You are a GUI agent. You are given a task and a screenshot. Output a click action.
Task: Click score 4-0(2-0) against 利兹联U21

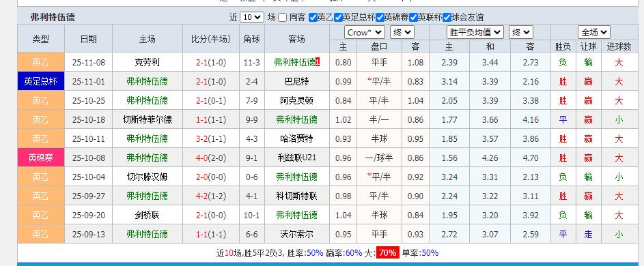[211, 158]
